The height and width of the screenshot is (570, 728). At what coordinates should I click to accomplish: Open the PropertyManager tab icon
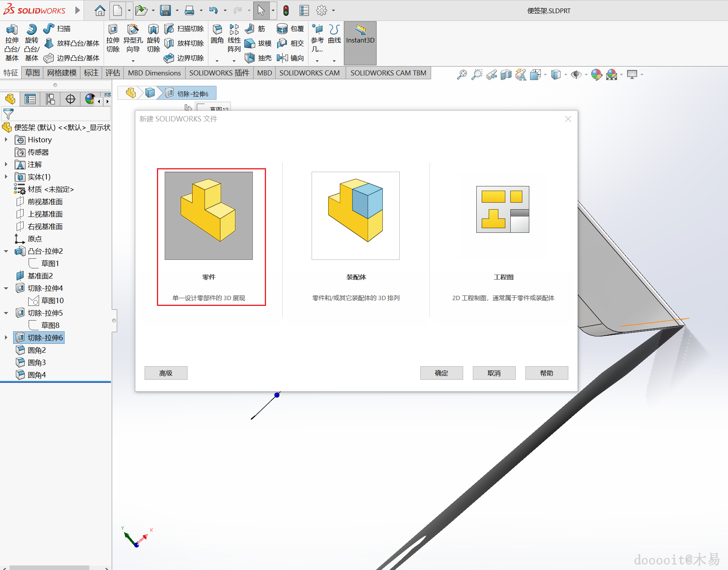pos(30,99)
